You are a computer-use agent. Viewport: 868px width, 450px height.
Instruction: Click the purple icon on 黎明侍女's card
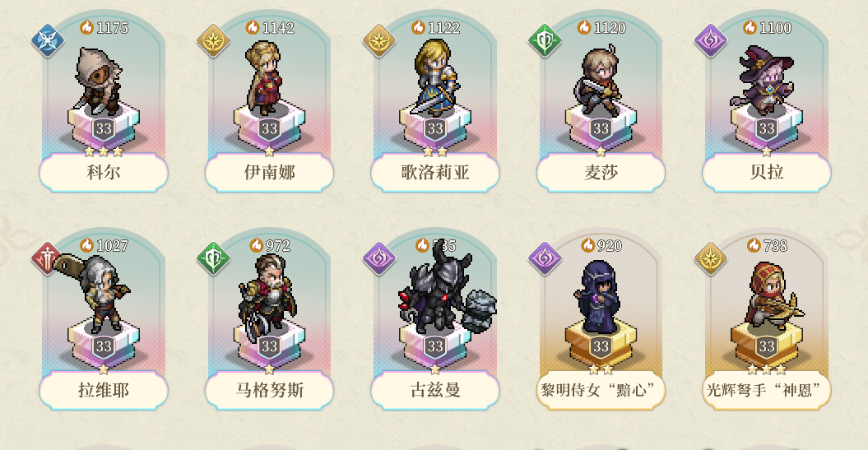coord(545,258)
